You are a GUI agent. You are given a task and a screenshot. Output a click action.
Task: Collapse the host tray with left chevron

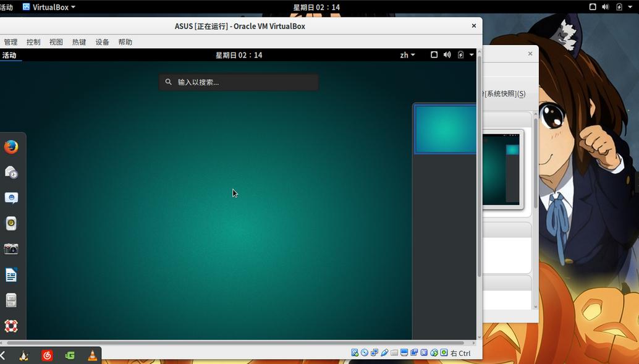3,355
